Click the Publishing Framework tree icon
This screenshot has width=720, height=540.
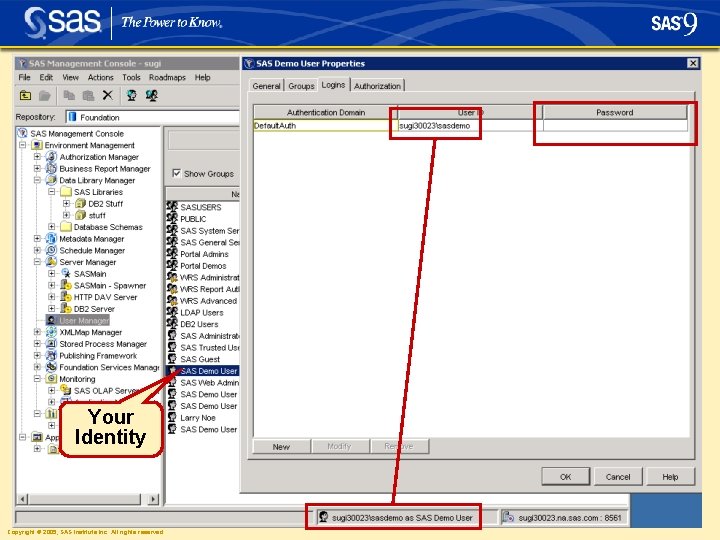coord(51,355)
